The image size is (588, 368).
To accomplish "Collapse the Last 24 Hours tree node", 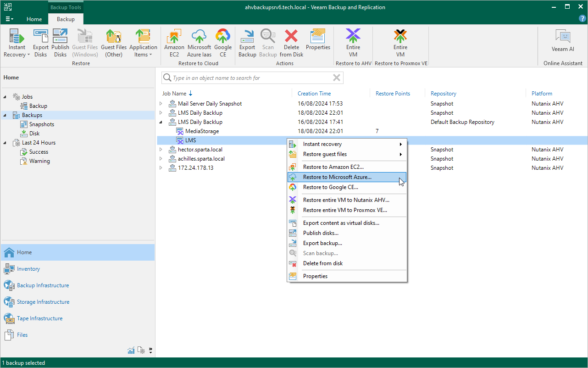I will (5, 143).
